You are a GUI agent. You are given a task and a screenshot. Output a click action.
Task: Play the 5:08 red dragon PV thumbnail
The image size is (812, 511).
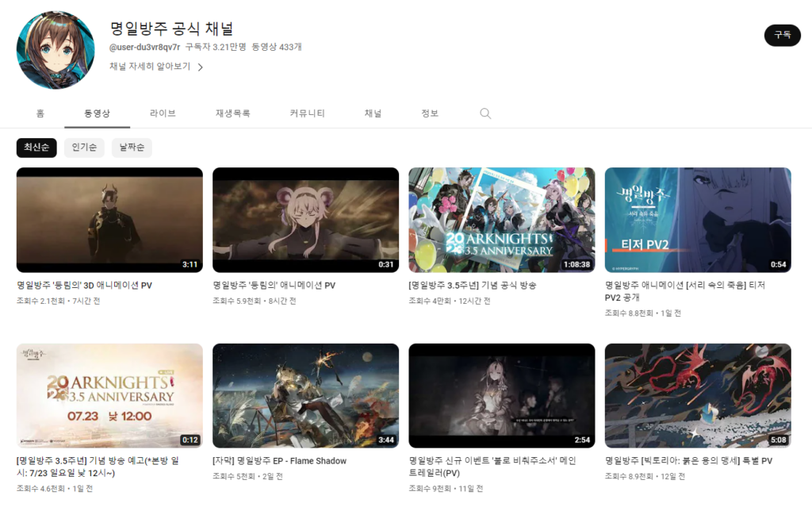[x=698, y=395]
